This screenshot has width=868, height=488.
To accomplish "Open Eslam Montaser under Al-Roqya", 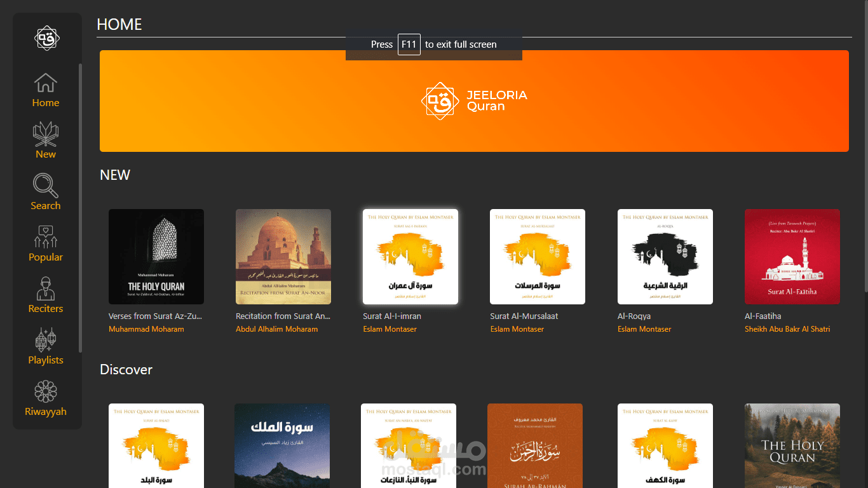I will coord(644,329).
